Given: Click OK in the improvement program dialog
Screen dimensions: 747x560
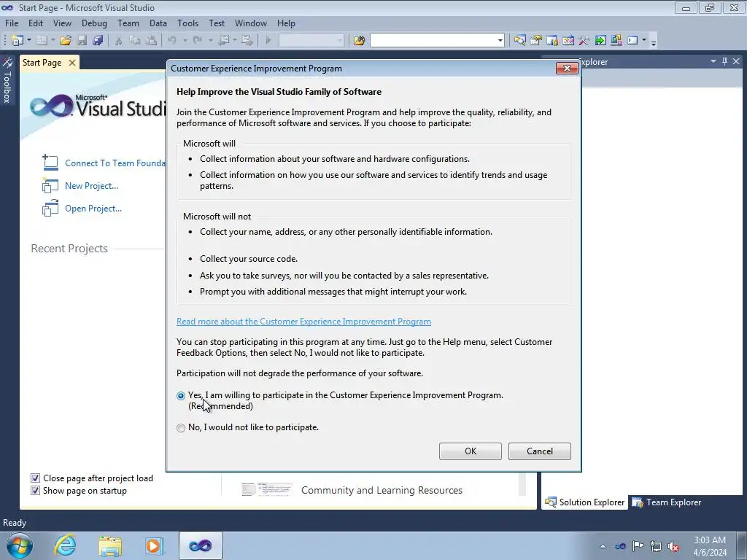Looking at the screenshot, I should [x=471, y=451].
